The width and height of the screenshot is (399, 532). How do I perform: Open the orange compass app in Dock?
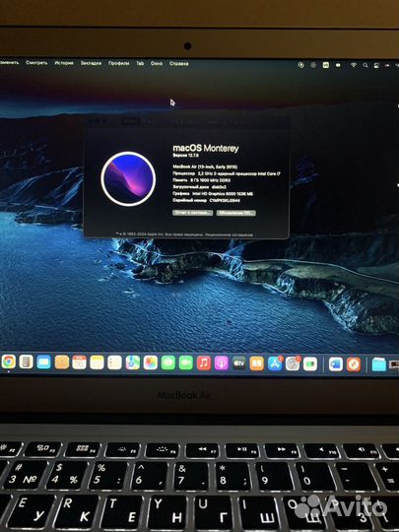point(354,365)
